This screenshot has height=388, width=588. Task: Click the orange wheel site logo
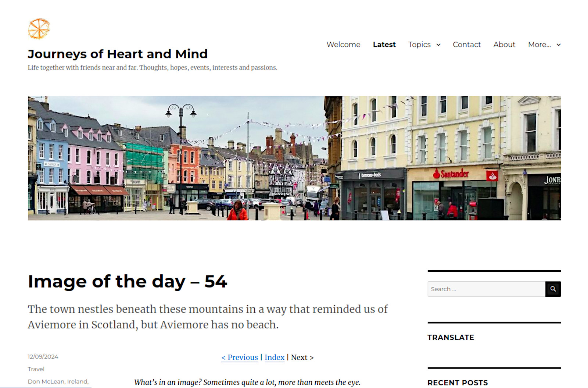pos(39,29)
